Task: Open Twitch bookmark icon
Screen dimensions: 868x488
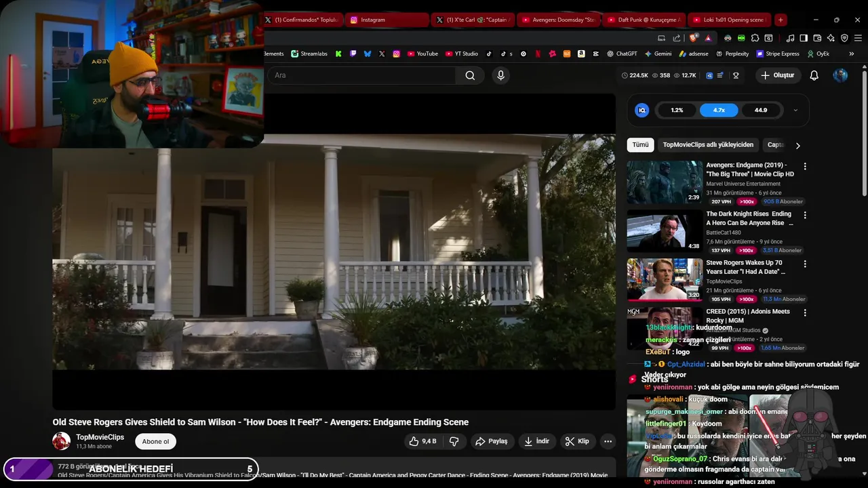Action: click(x=353, y=54)
